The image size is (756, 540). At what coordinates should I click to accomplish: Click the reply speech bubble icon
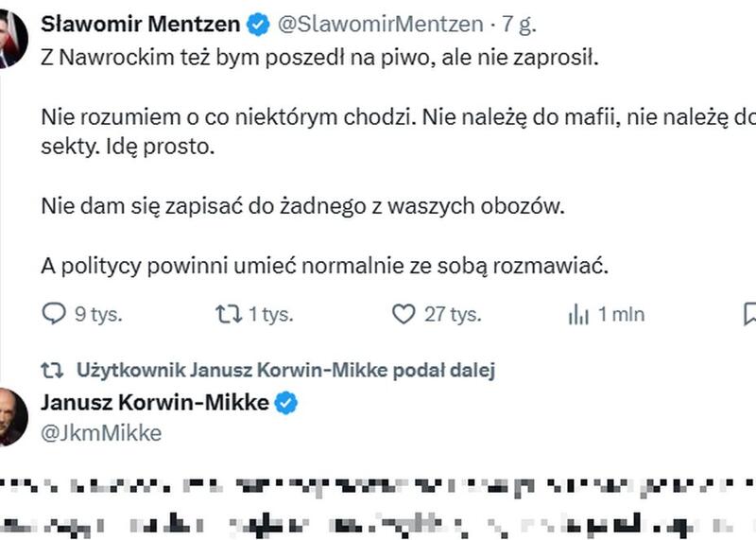(54, 314)
